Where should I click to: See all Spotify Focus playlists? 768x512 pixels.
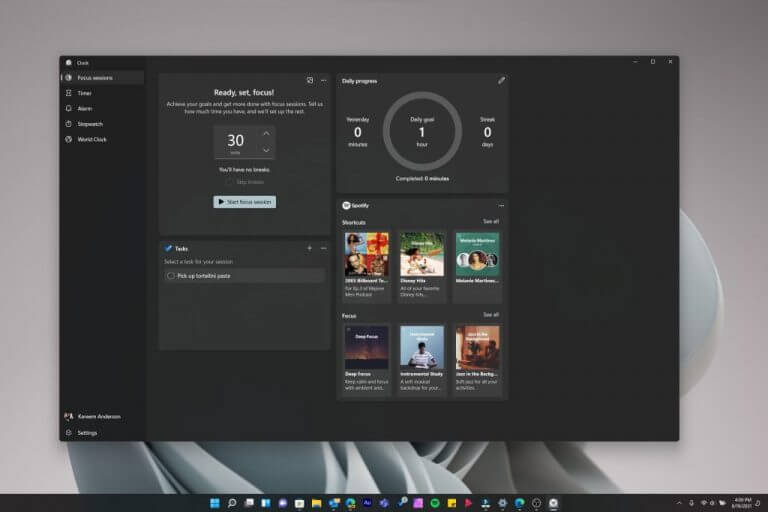click(491, 315)
